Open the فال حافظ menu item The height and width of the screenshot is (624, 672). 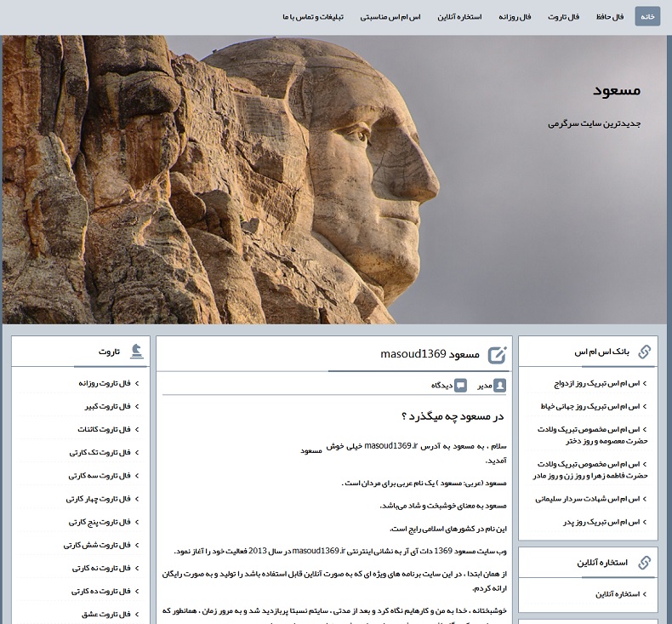coord(609,17)
